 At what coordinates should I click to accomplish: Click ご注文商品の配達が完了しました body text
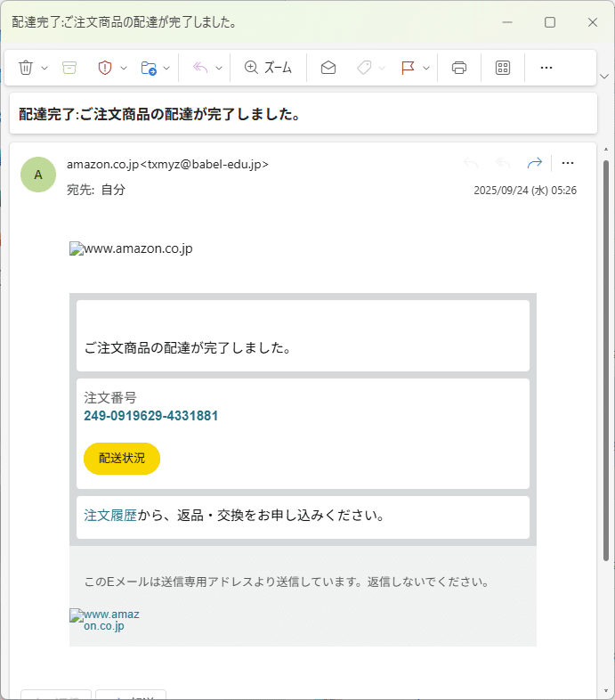[188, 347]
